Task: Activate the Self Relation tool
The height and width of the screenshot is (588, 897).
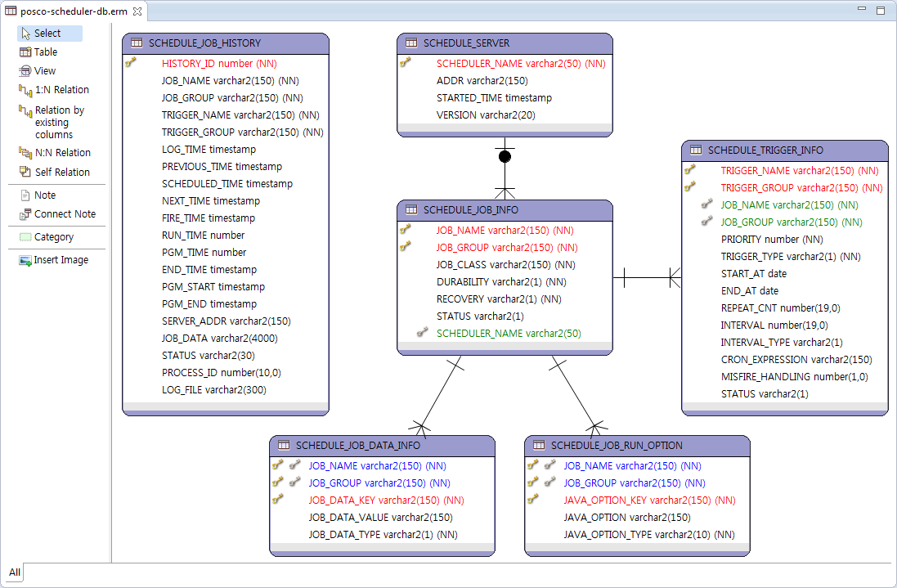Action: (x=62, y=173)
